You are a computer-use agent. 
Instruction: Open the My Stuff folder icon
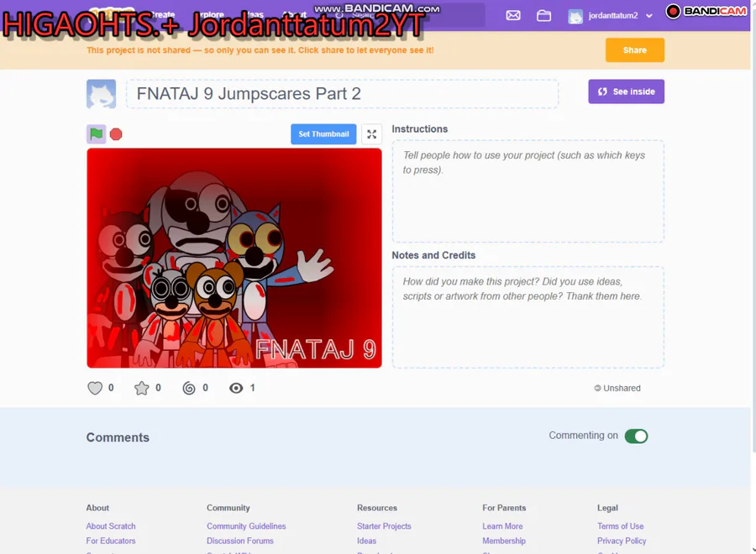[543, 15]
